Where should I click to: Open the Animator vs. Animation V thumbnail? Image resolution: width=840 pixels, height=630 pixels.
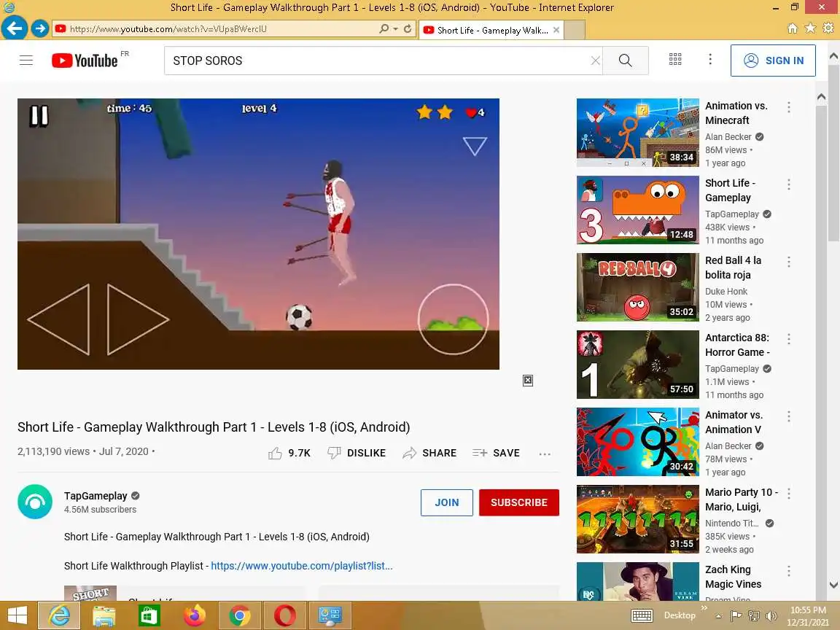[x=637, y=442]
